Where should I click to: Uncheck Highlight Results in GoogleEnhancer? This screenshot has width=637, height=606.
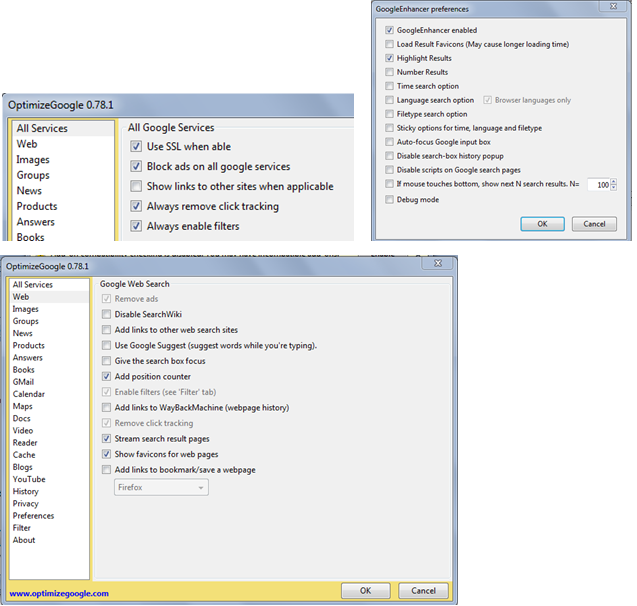click(x=389, y=58)
